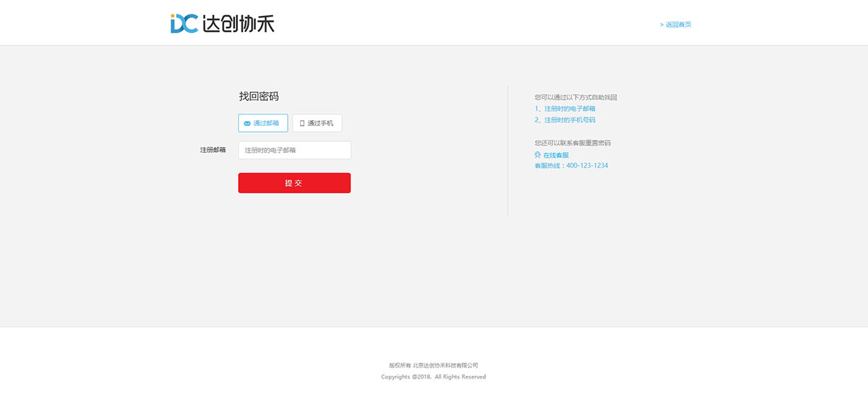This screenshot has width=868, height=409.
Task: Click 您还可以联系客服重置密码 text
Action: coord(573,143)
